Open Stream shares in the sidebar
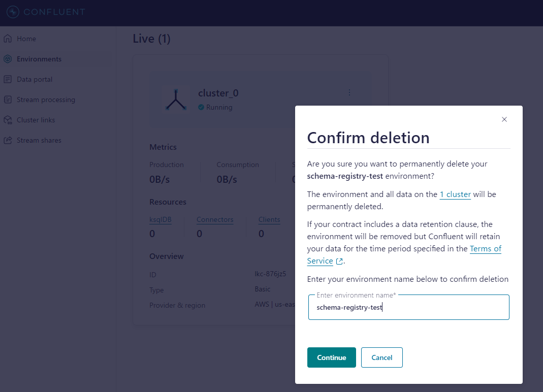 tap(39, 140)
